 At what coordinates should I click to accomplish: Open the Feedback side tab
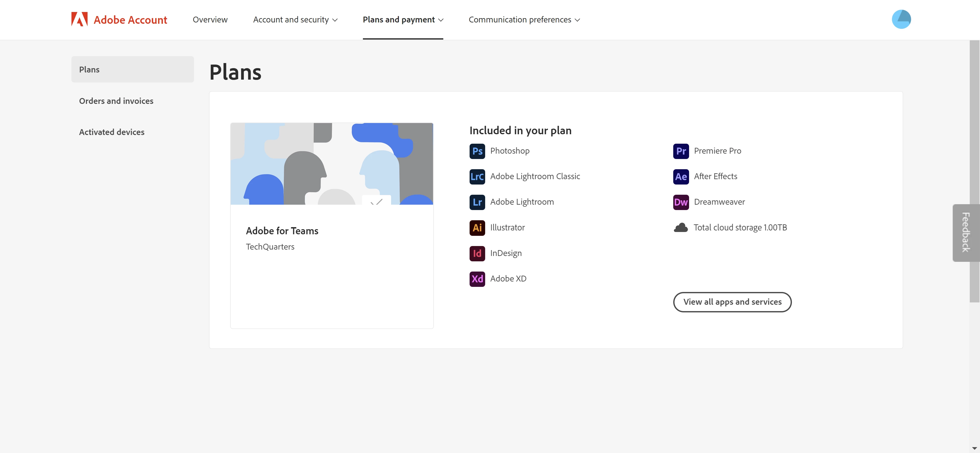(x=965, y=232)
